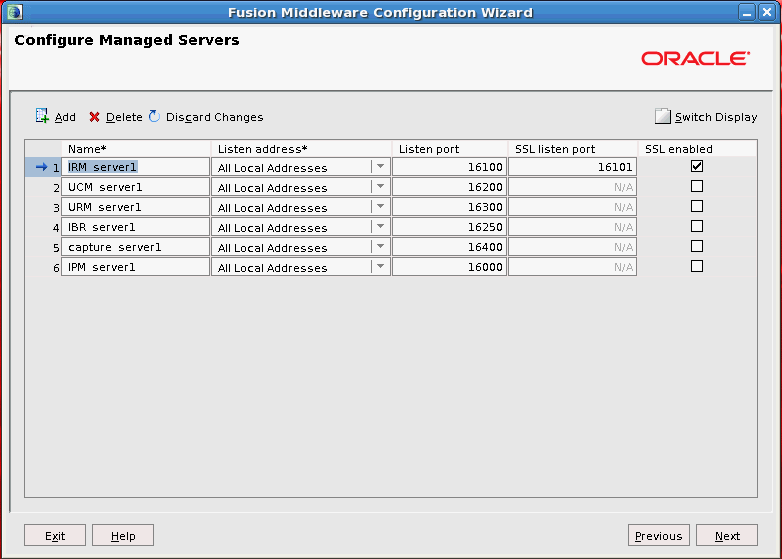Click the SSL enabled column header
The width and height of the screenshot is (782, 559).
(x=697, y=149)
